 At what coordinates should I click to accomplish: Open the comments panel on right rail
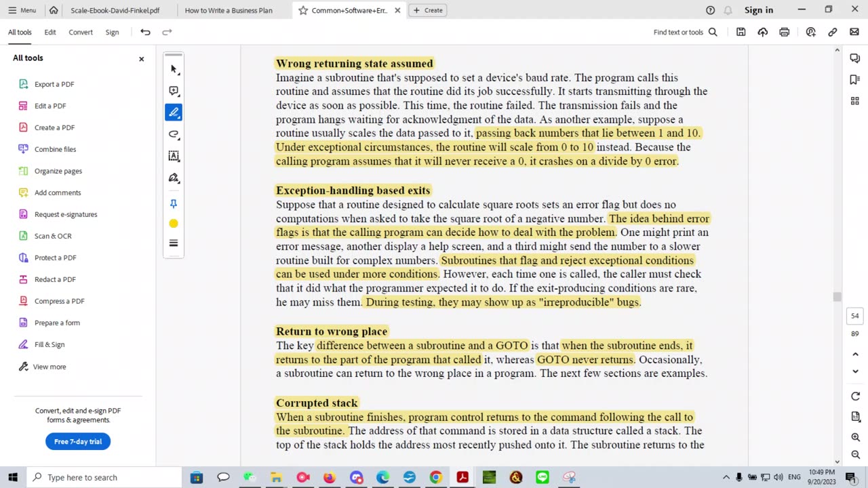tap(855, 58)
